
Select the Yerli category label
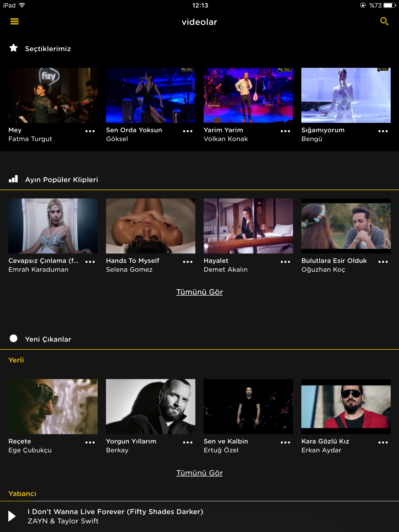click(16, 360)
